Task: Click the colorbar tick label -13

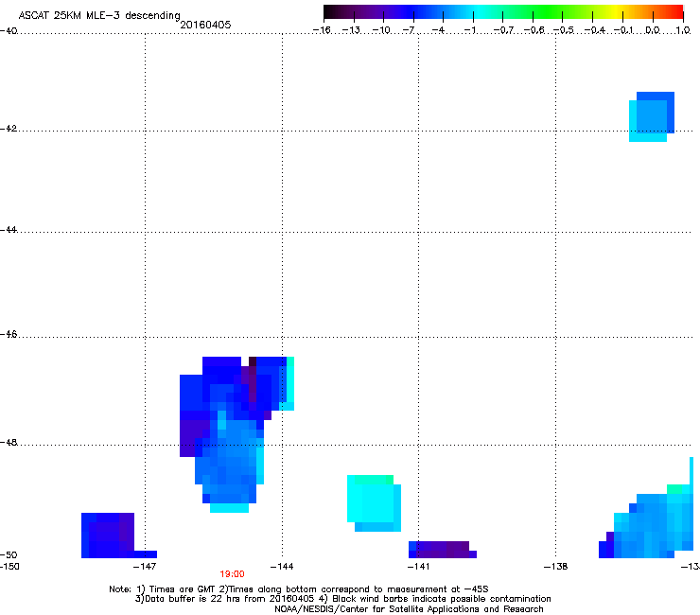Action: coord(351,30)
